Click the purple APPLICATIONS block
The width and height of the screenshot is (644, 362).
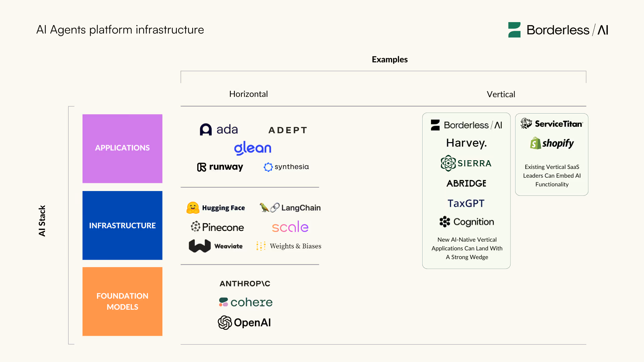[122, 148]
